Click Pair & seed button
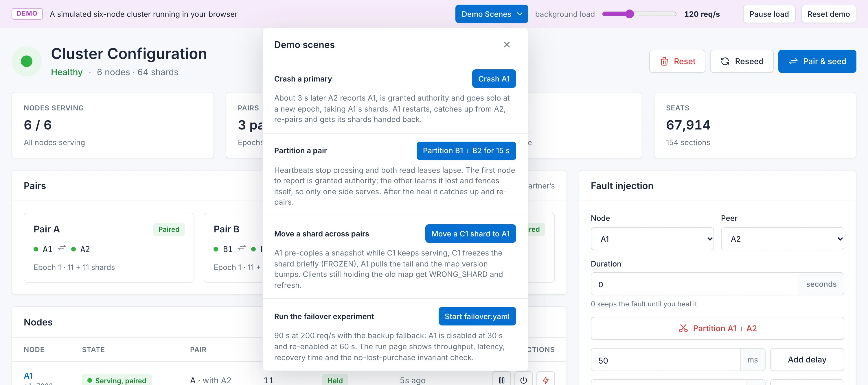The height and width of the screenshot is (385, 868). tap(817, 61)
